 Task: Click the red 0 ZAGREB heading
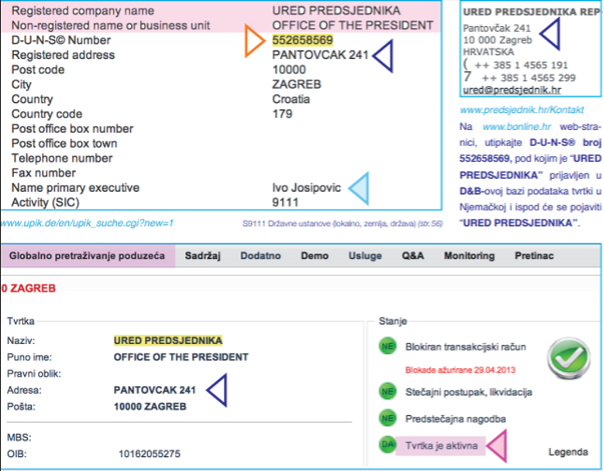tap(29, 288)
